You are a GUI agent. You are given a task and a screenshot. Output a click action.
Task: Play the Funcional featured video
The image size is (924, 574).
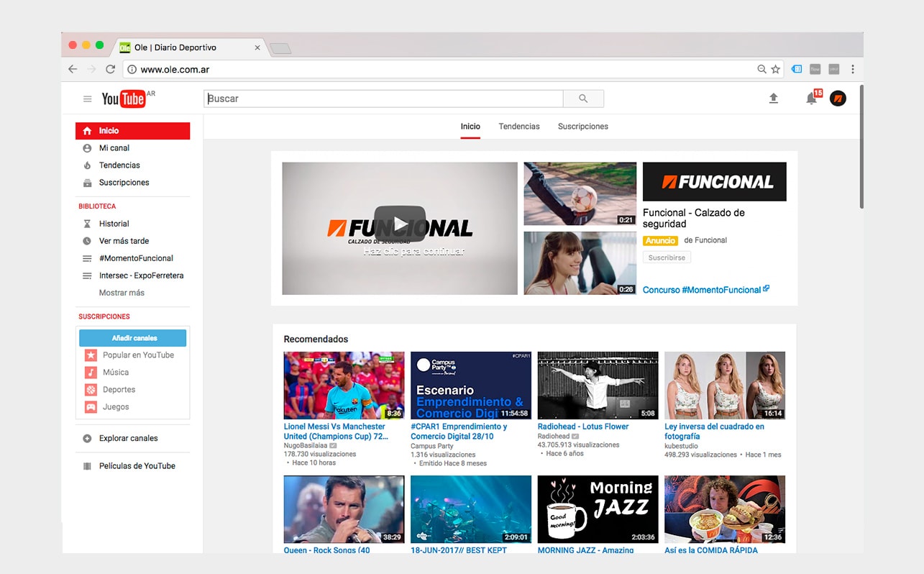[x=400, y=224]
